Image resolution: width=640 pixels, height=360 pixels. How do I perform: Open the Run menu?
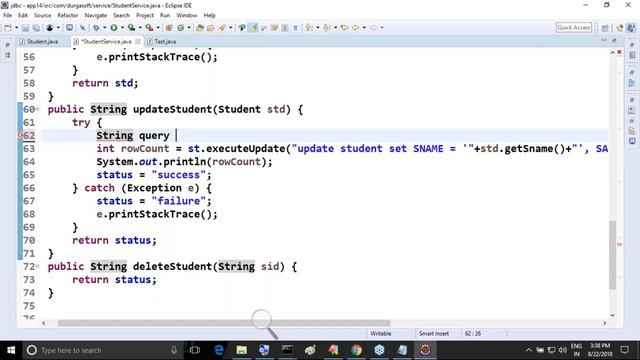[x=165, y=15]
